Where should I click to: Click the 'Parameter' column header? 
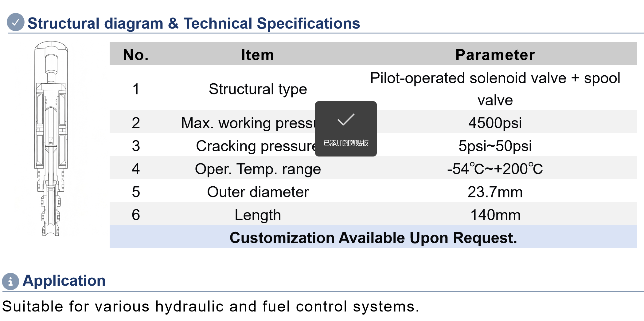pyautogui.click(x=495, y=55)
